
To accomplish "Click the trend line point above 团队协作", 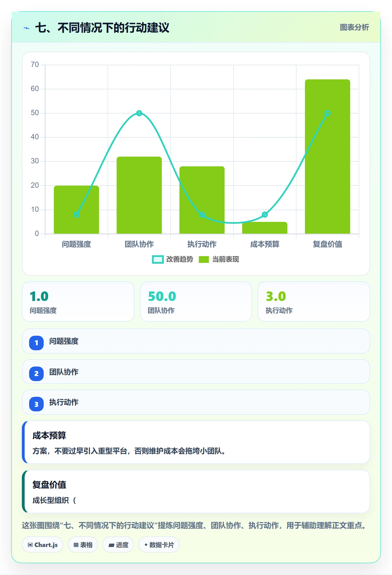I will point(139,113).
